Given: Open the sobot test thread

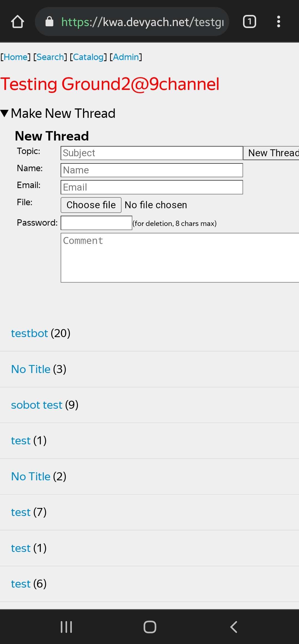Looking at the screenshot, I should coord(37,405).
